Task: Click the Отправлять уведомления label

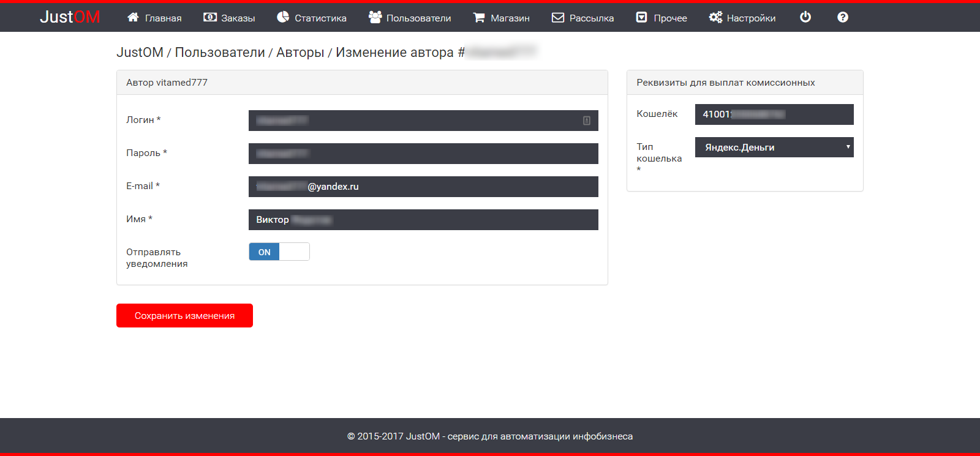Action: tap(157, 258)
